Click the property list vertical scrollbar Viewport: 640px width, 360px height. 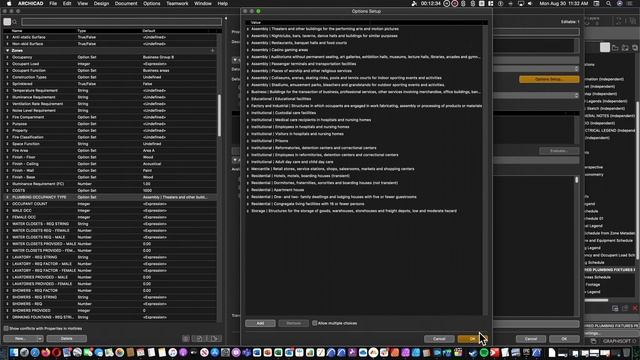tap(219, 116)
